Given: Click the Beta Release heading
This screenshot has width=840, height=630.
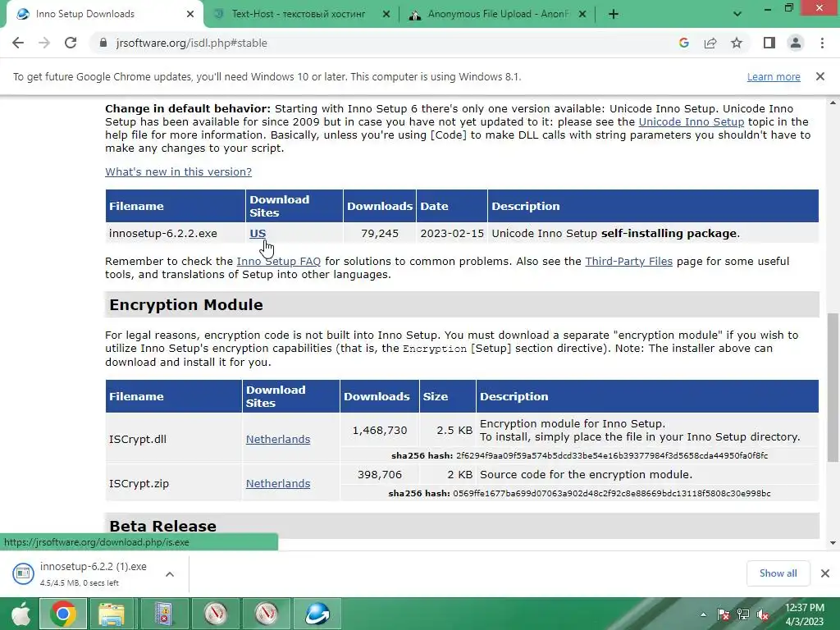Looking at the screenshot, I should click(163, 526).
